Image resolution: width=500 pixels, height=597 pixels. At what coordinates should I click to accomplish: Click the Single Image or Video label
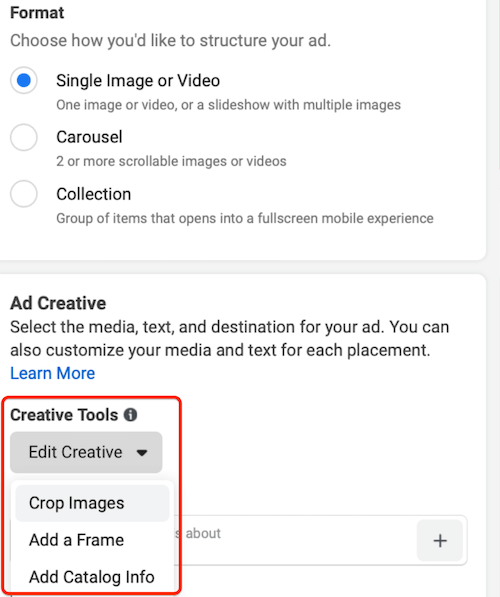click(x=138, y=81)
